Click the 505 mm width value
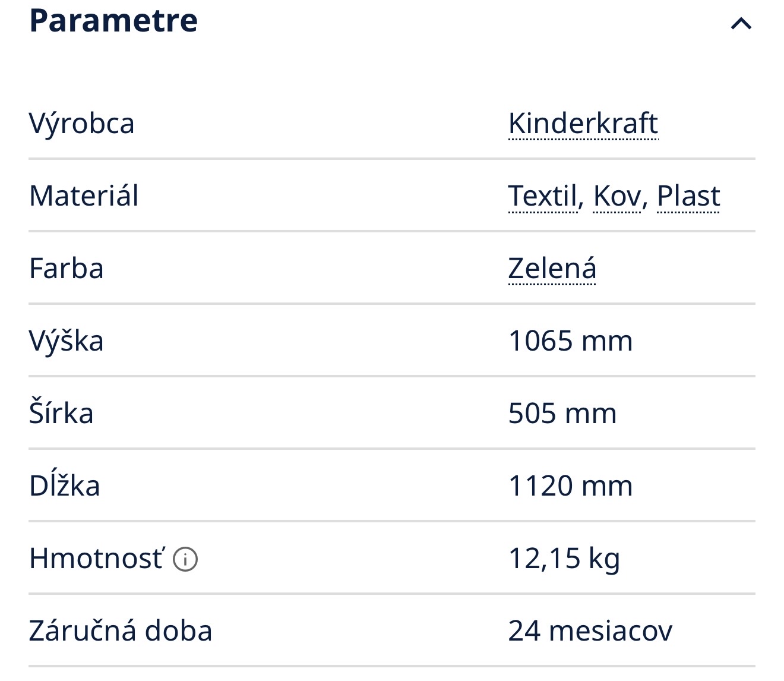784x681 pixels. [x=562, y=414]
